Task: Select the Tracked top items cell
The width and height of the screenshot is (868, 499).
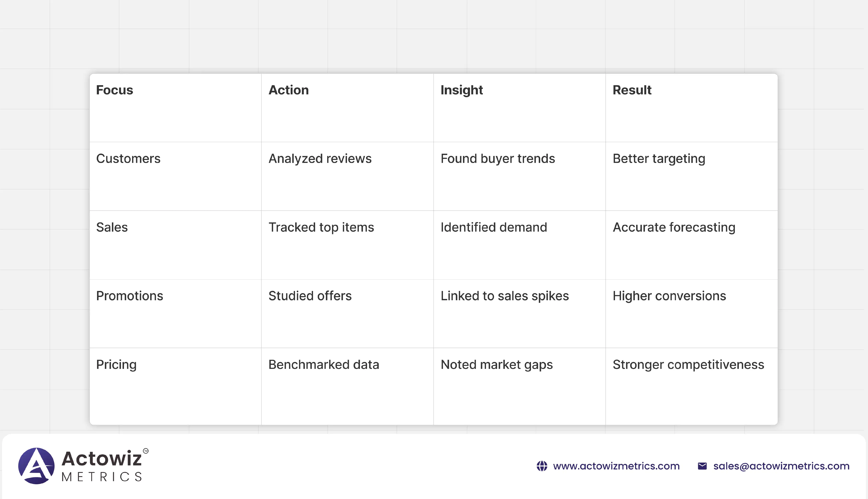Action: [321, 227]
